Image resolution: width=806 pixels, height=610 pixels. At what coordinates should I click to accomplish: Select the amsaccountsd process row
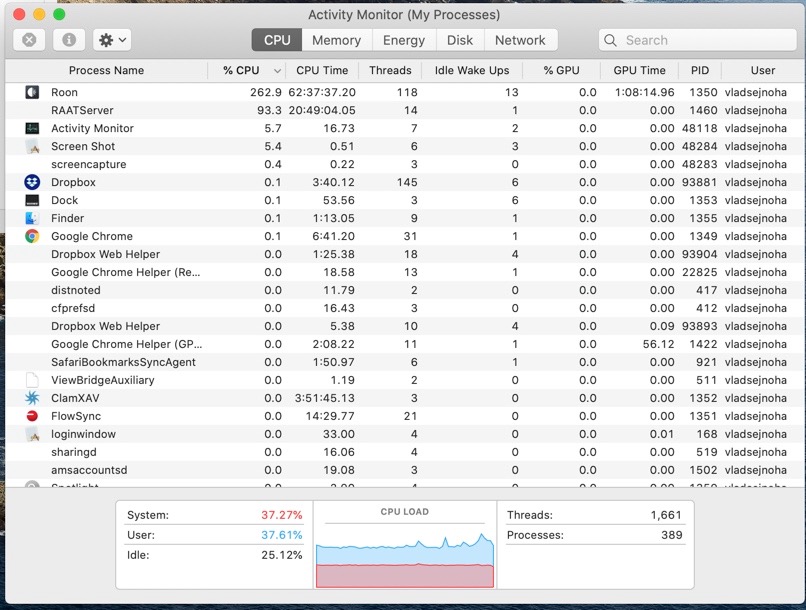[405, 470]
